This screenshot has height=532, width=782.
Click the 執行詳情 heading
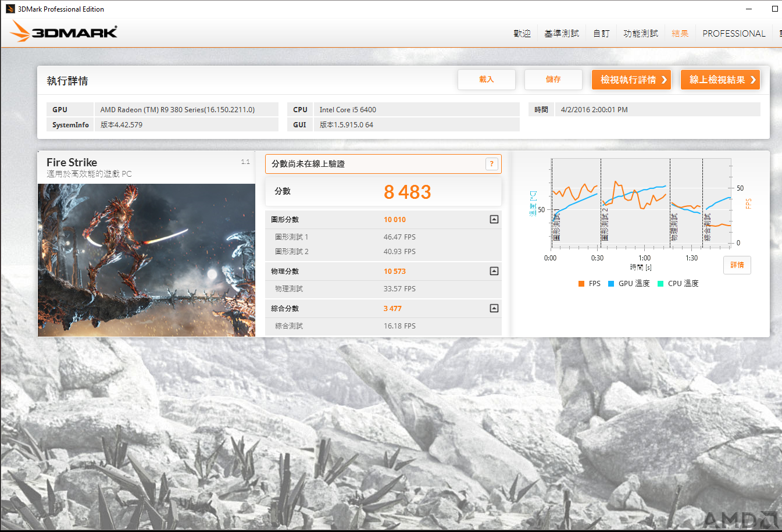(67, 81)
